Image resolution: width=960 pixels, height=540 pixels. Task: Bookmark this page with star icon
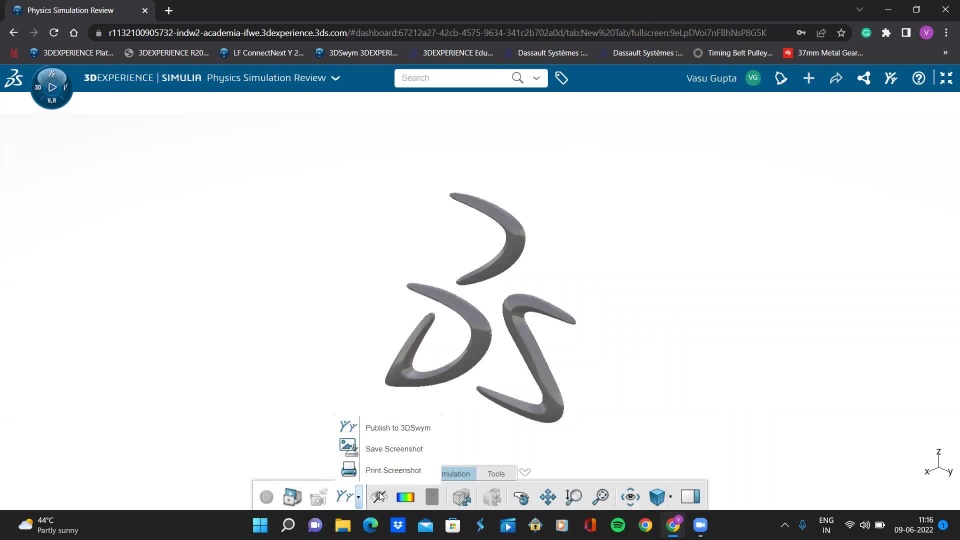coord(841,33)
